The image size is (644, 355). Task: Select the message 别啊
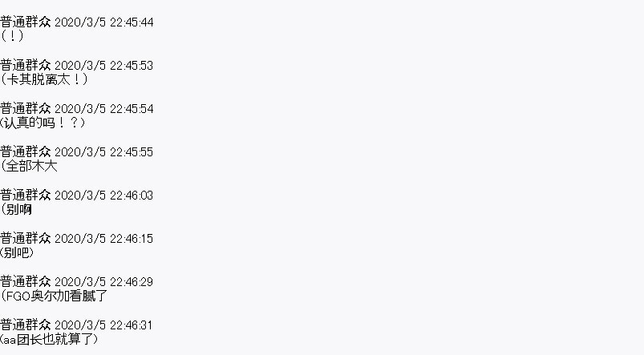pyautogui.click(x=16, y=209)
